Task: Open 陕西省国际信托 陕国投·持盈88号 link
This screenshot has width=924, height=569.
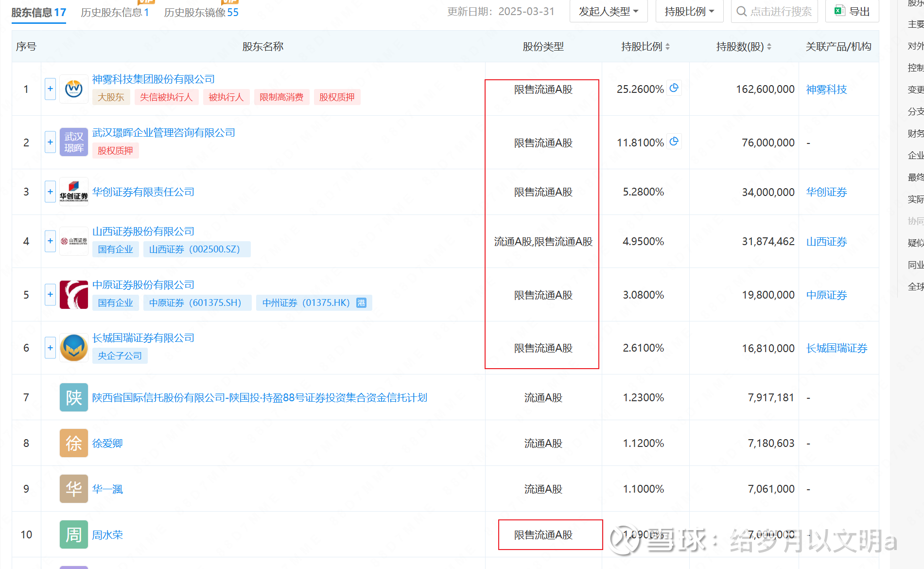Action: tap(260, 398)
